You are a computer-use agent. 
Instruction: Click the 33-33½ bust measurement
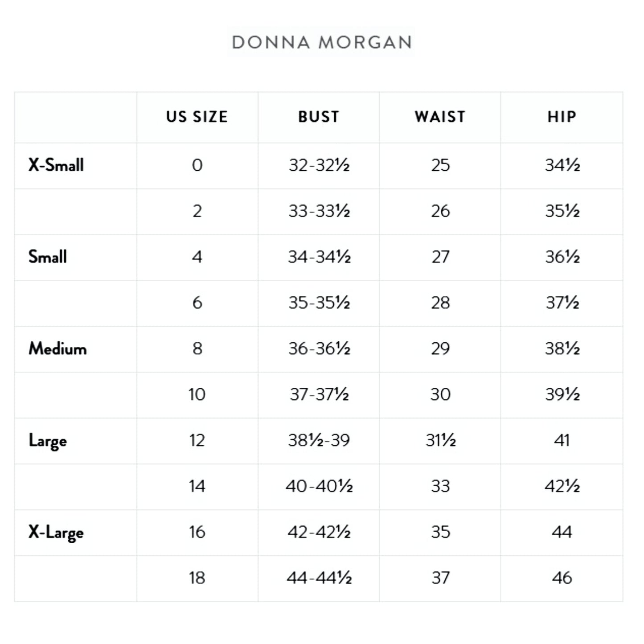[319, 211]
